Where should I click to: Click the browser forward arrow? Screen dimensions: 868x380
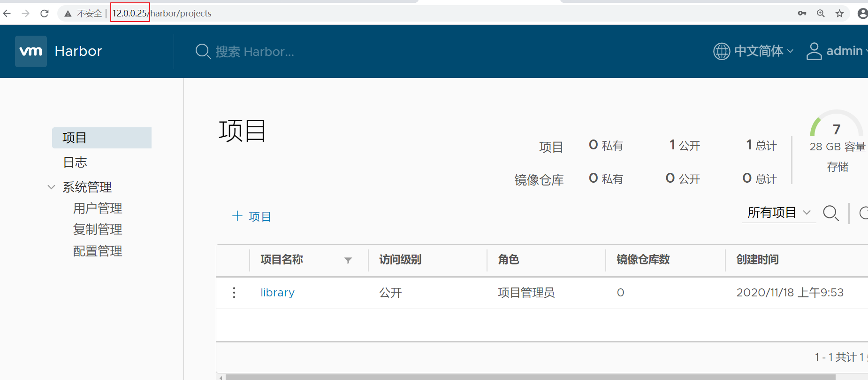(x=26, y=14)
